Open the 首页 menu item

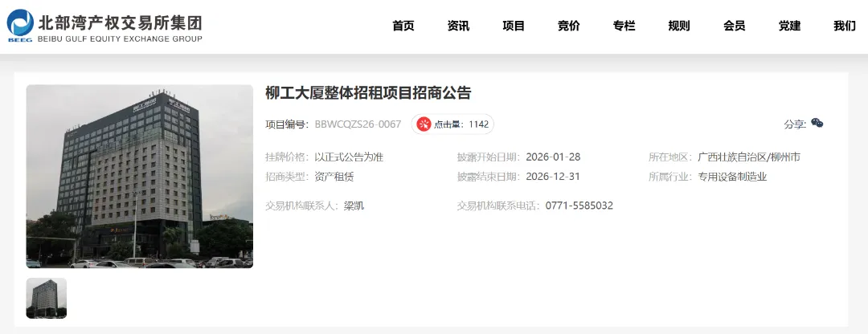(x=403, y=26)
